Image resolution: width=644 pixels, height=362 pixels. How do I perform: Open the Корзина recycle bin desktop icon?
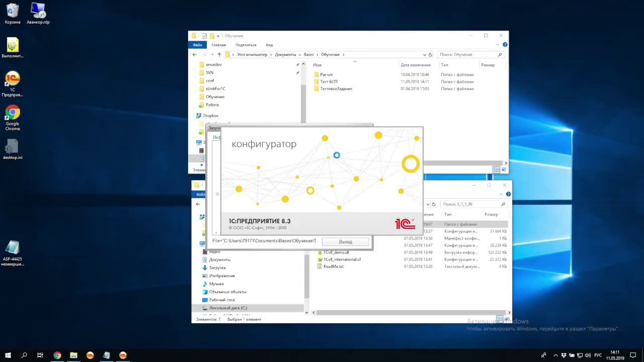point(13,14)
